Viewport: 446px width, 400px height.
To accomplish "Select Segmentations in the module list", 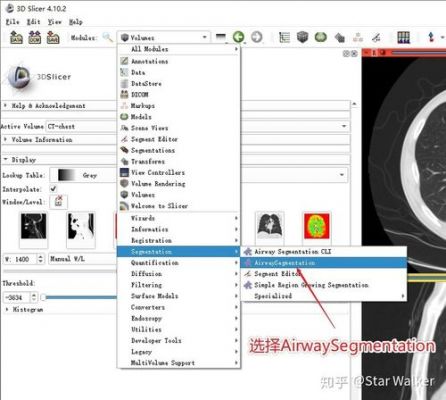I will click(x=179, y=150).
